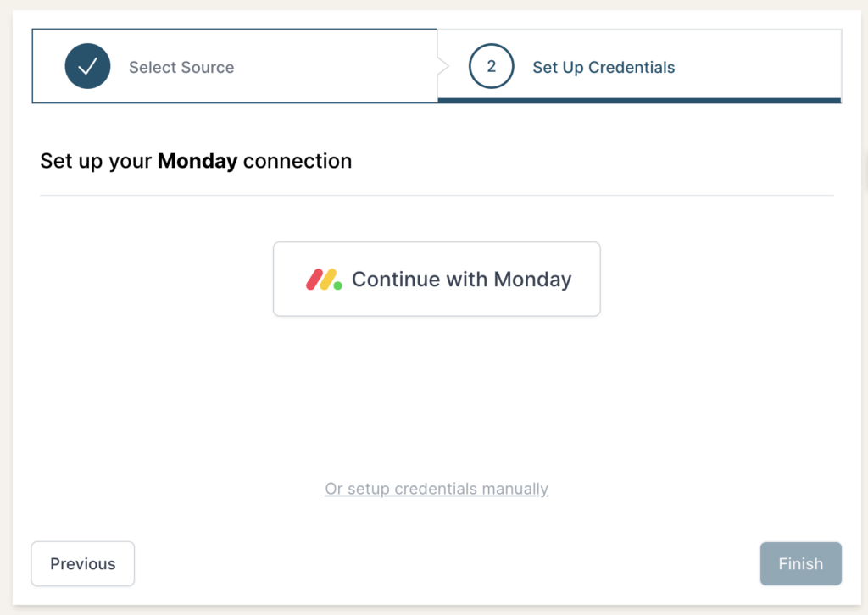Click the heading 'Set up your Monday connection'
The width and height of the screenshot is (868, 615).
tap(196, 161)
